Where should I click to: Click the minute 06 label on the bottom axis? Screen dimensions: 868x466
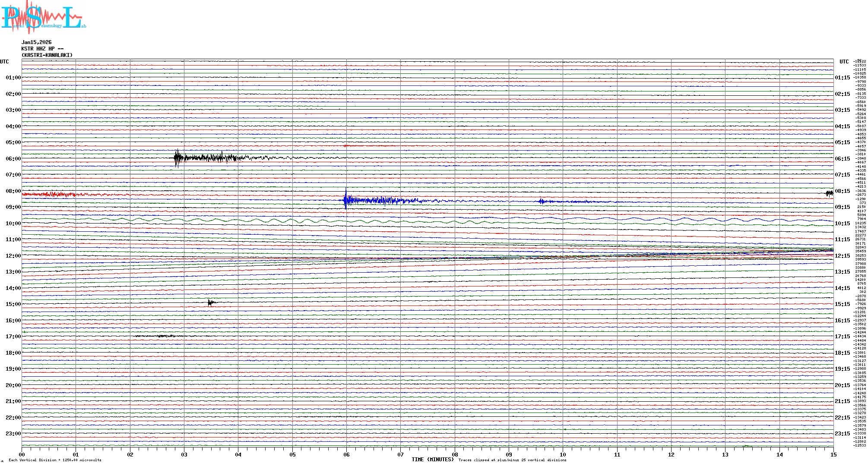coord(346,454)
